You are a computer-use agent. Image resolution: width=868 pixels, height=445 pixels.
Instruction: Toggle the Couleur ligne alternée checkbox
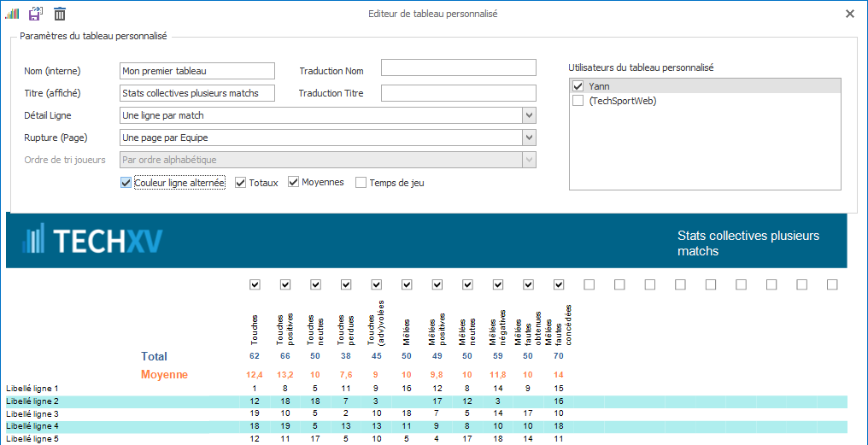click(x=127, y=183)
